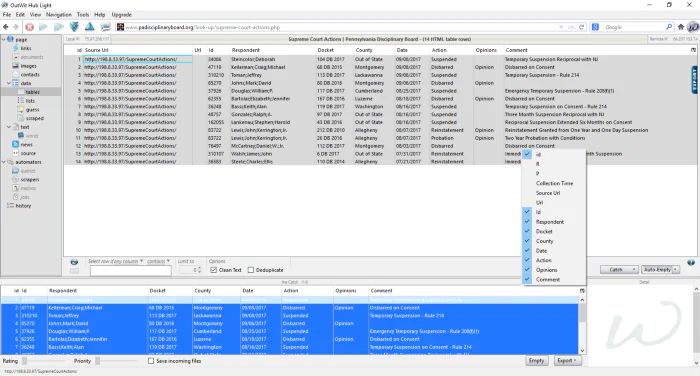
Task: Click the Google search engine icon
Action: click(595, 27)
